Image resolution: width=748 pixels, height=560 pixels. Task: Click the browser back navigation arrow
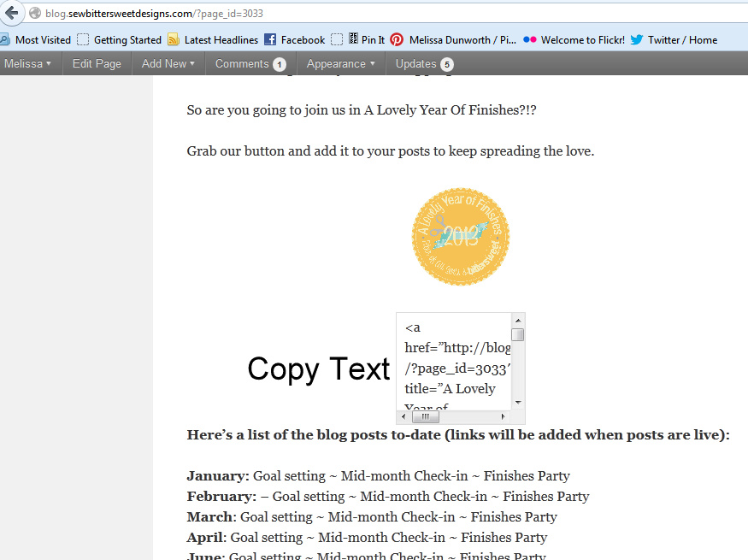[x=11, y=13]
